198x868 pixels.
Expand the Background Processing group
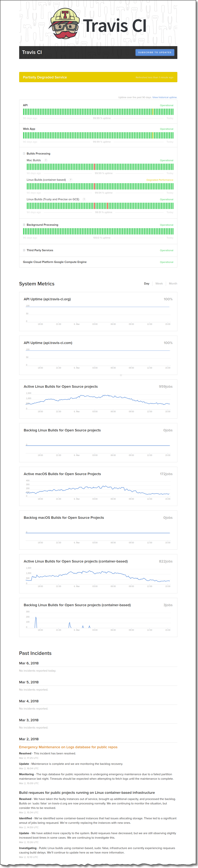(x=24, y=225)
